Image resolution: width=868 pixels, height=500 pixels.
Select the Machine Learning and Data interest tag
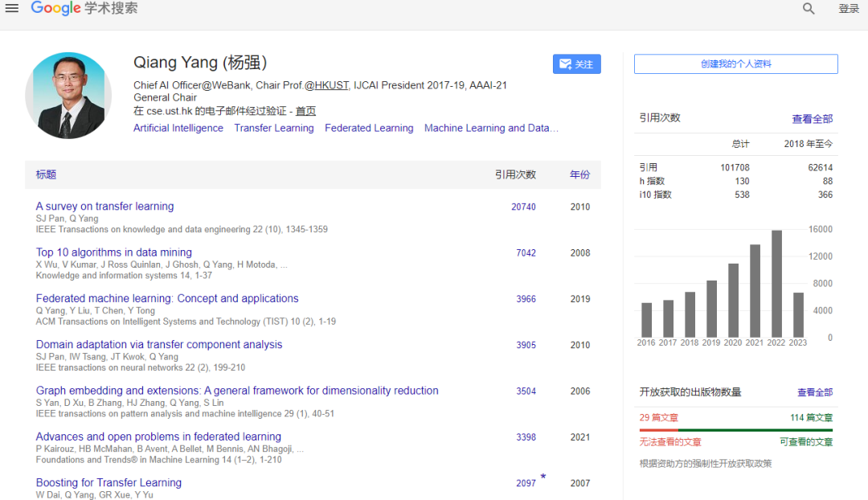[x=492, y=128]
